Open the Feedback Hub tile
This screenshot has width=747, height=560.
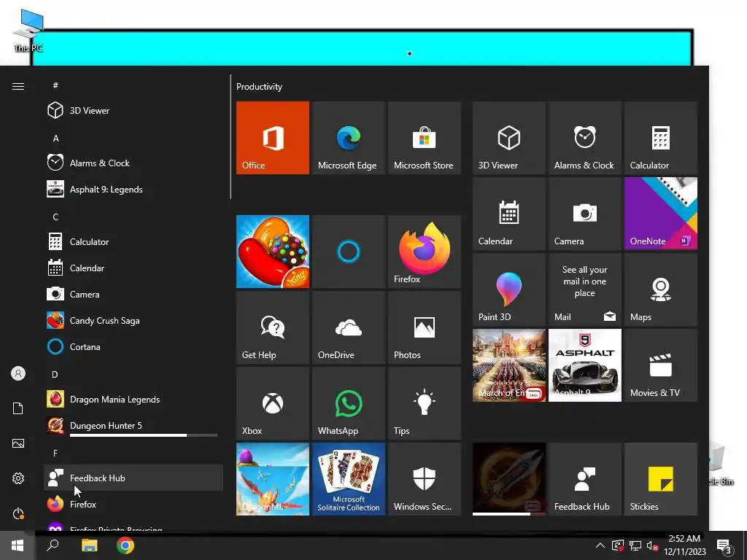pyautogui.click(x=584, y=479)
